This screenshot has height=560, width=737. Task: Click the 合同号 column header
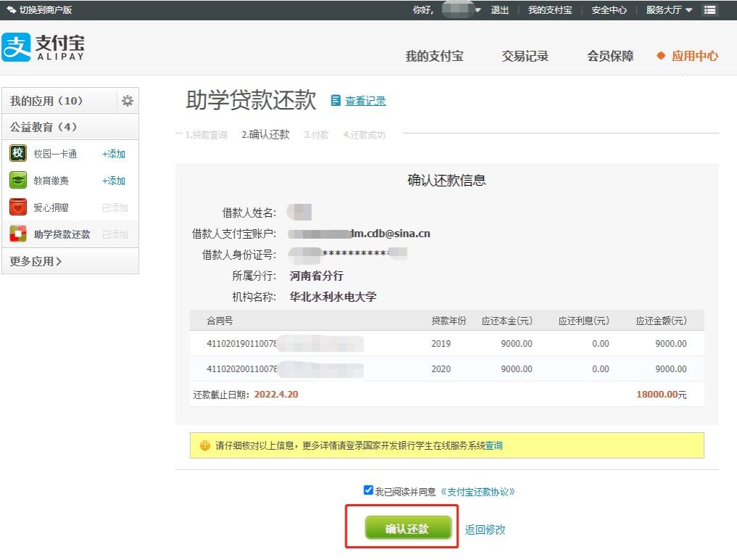pyautogui.click(x=220, y=321)
